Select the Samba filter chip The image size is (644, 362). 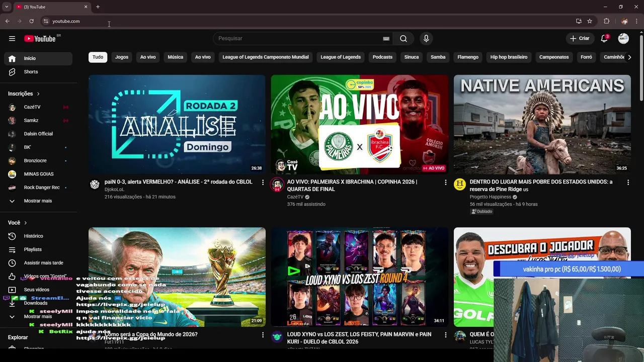coord(438,57)
